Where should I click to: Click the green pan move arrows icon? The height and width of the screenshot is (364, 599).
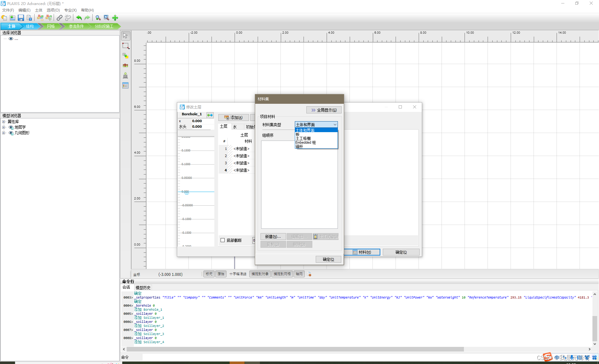(115, 18)
